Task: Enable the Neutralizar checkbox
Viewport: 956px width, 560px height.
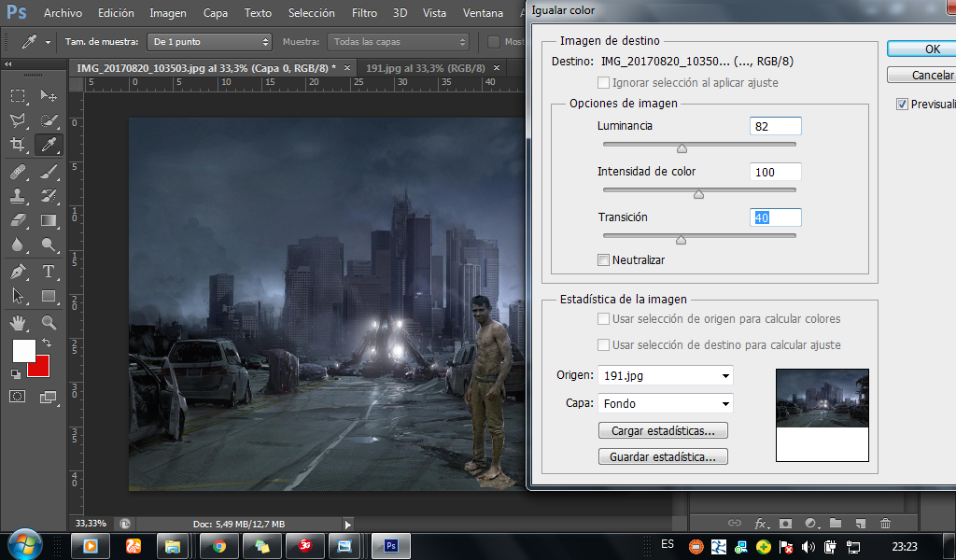Action: click(604, 259)
